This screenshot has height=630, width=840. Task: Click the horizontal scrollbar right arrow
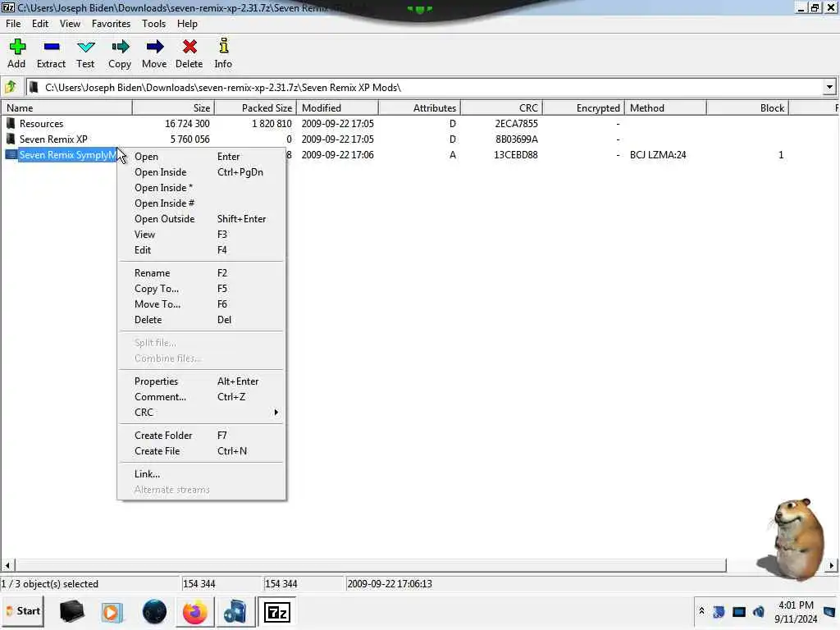[x=832, y=564]
